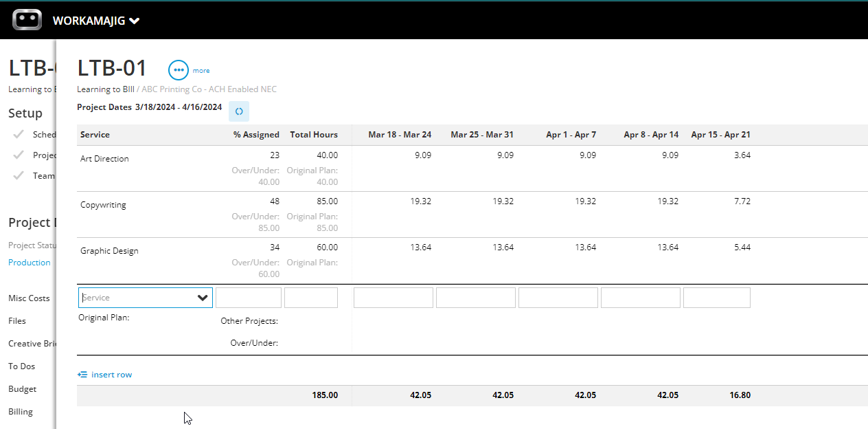868x429 pixels.
Task: Select the Copywriting service row
Action: (x=472, y=214)
